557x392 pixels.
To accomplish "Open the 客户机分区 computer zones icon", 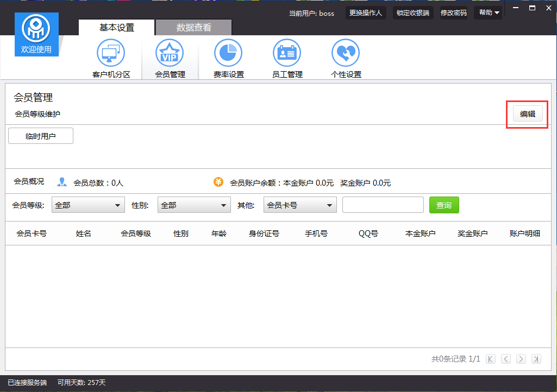I will point(111,53).
